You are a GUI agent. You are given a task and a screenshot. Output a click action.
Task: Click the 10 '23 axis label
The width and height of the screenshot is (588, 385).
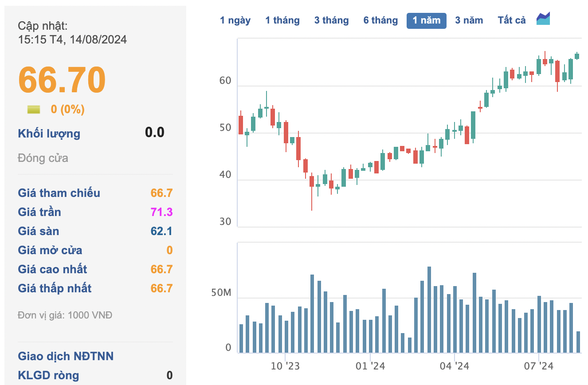(x=285, y=366)
